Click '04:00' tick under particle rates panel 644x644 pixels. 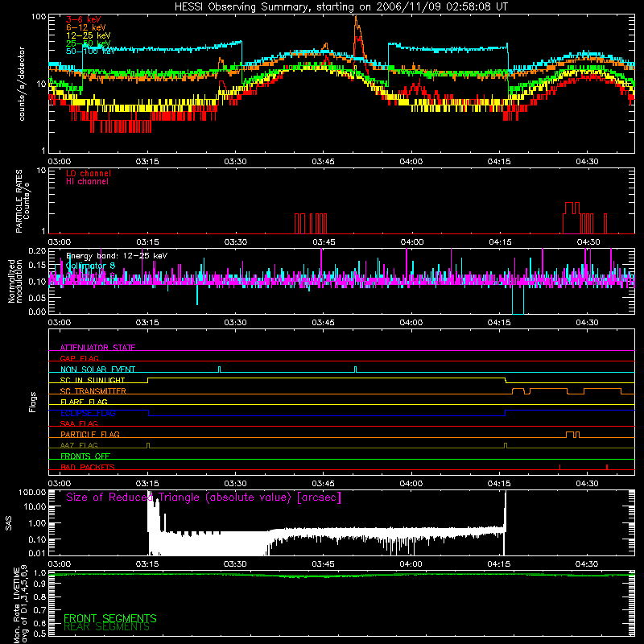[411, 242]
